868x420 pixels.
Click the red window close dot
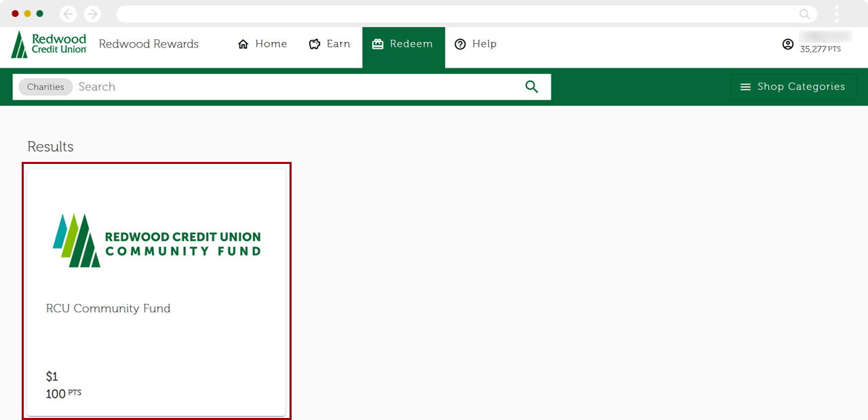pos(15,14)
